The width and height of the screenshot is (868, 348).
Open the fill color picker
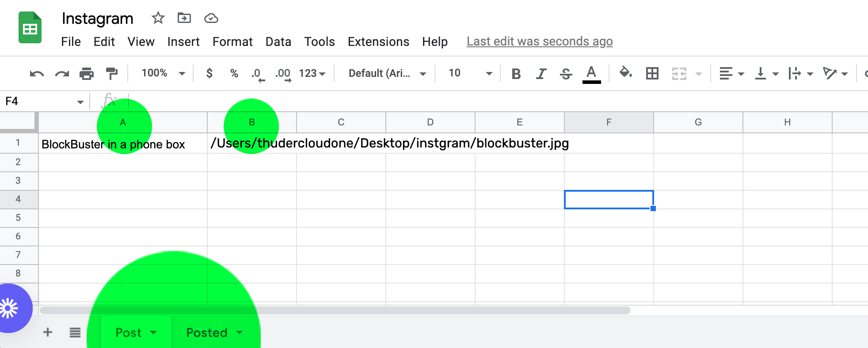point(625,72)
